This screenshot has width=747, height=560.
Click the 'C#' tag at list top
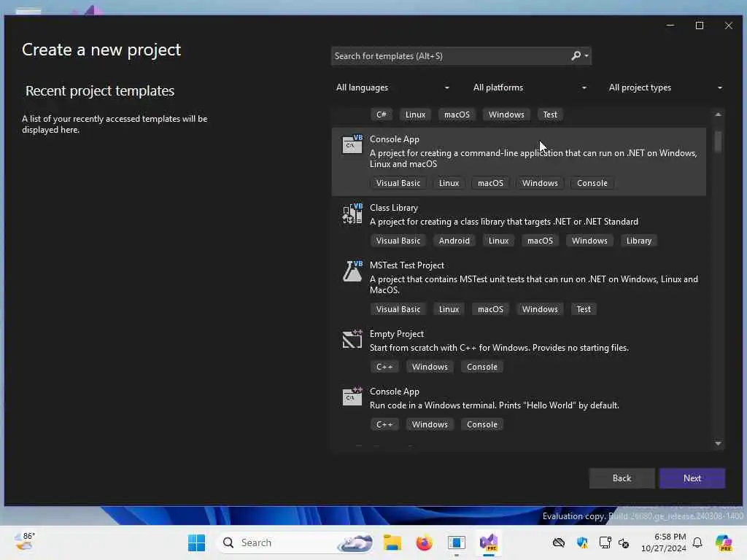381,114
